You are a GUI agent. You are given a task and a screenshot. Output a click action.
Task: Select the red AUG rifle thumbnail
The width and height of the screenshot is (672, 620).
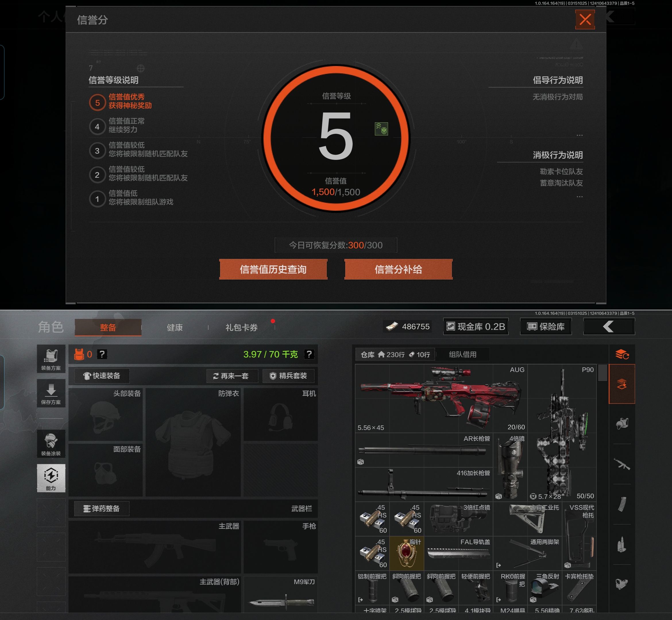click(441, 398)
